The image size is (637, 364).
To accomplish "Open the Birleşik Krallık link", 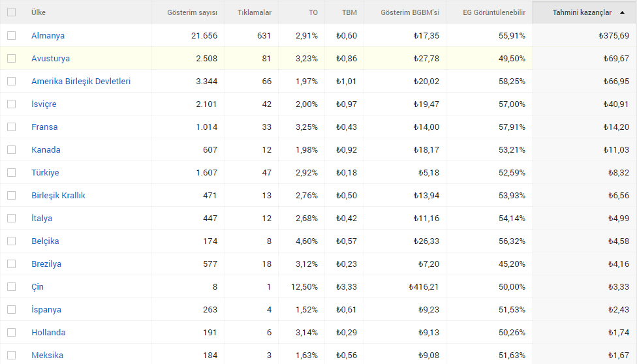I will [x=58, y=196].
